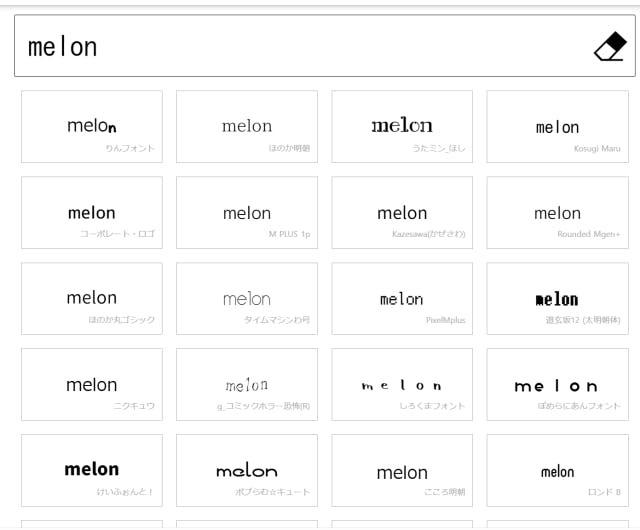The image size is (640, 530).
Task: Pick the タイムマシンわ号 font card
Action: click(247, 299)
